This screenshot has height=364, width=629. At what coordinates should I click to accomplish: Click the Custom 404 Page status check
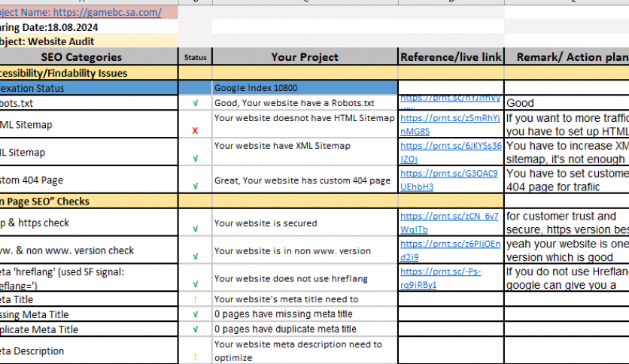[x=195, y=187]
